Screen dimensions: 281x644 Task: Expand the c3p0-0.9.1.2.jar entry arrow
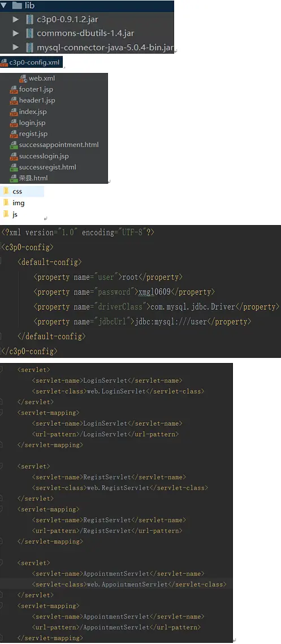pos(16,20)
